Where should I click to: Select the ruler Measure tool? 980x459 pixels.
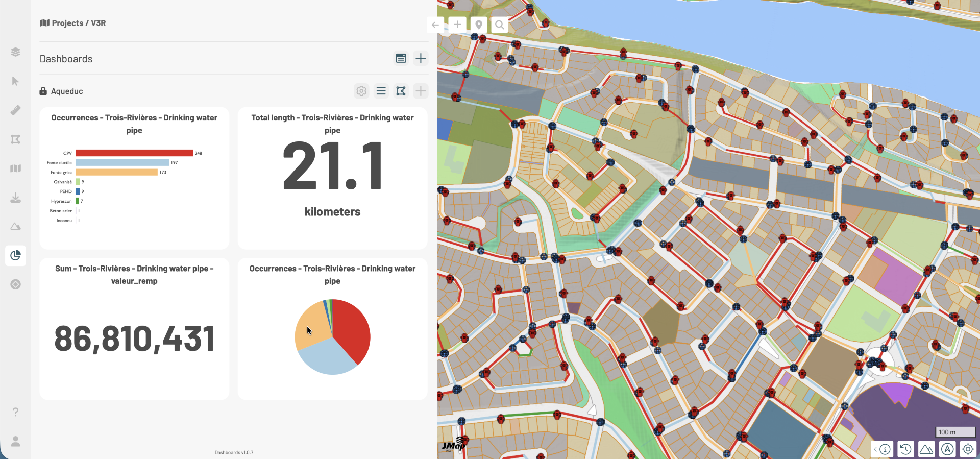[x=15, y=110]
